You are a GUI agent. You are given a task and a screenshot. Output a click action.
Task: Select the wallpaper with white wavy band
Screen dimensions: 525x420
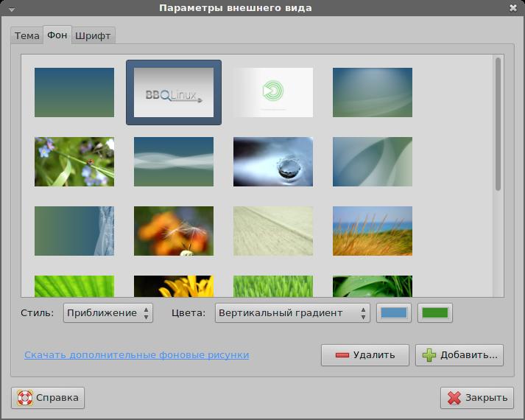tap(174, 162)
